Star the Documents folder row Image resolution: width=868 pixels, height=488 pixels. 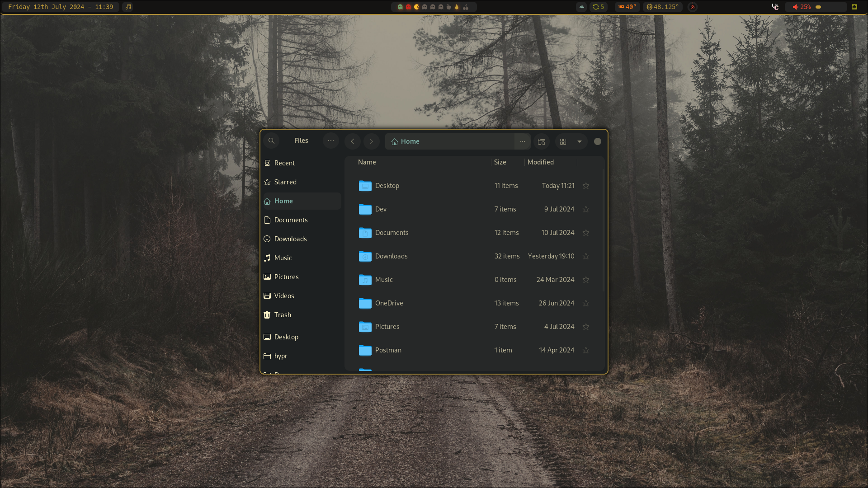(x=586, y=233)
